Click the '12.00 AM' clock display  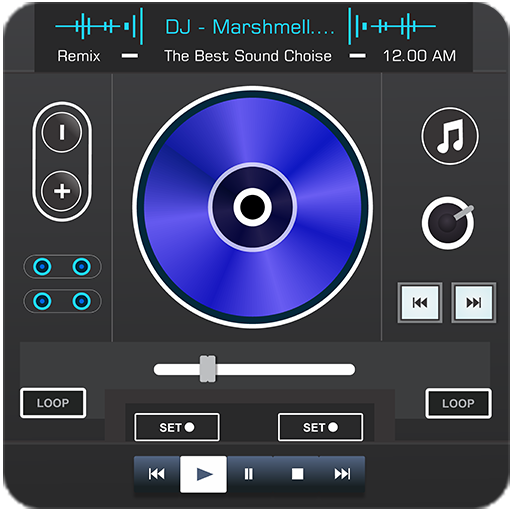coord(419,56)
